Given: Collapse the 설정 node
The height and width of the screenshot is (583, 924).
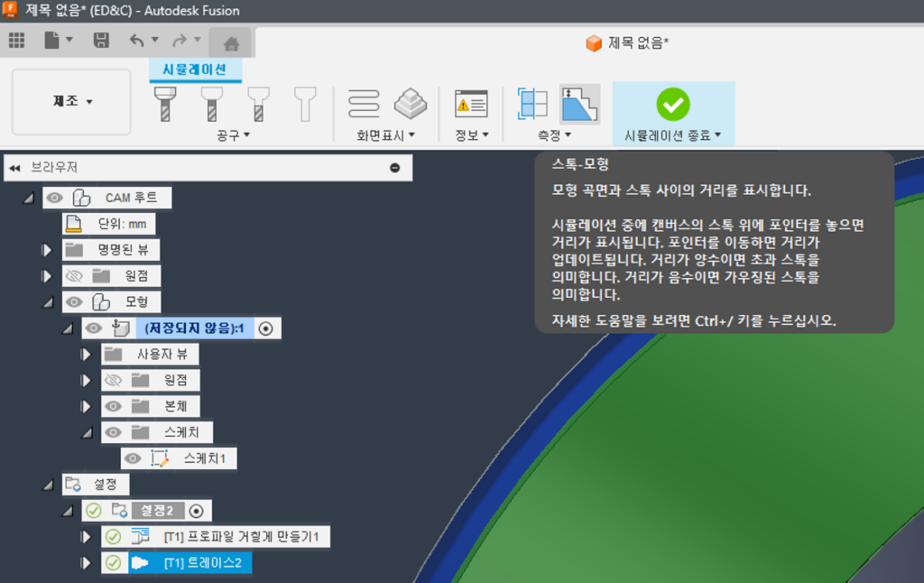Looking at the screenshot, I should point(48,485).
